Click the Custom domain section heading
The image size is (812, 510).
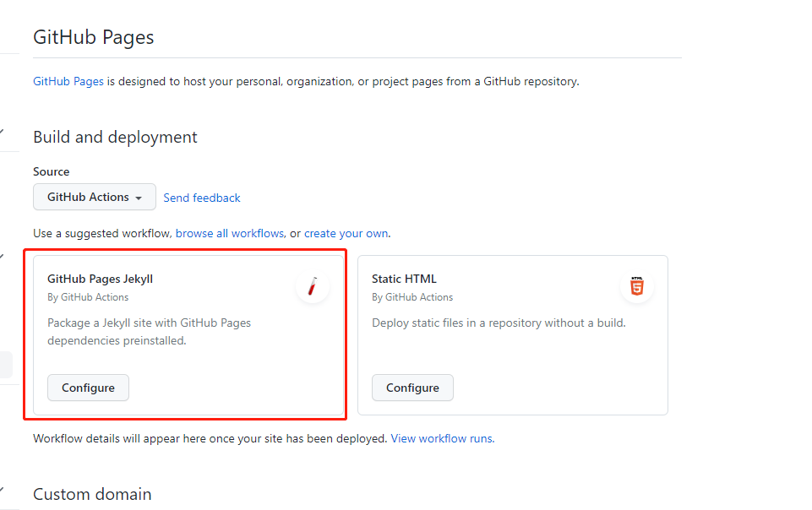tap(92, 494)
